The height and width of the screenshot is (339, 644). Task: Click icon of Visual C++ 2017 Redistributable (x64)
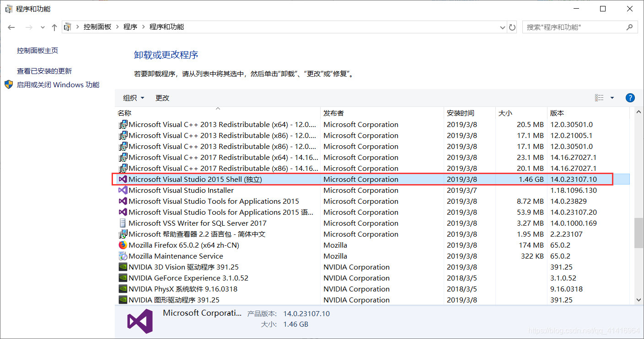pos(123,157)
